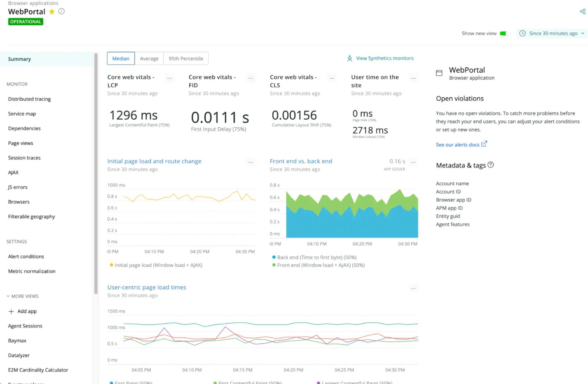Click the browser application icon beside WebPortal panel title
Viewport: 588px width, 384px height.
pos(439,73)
